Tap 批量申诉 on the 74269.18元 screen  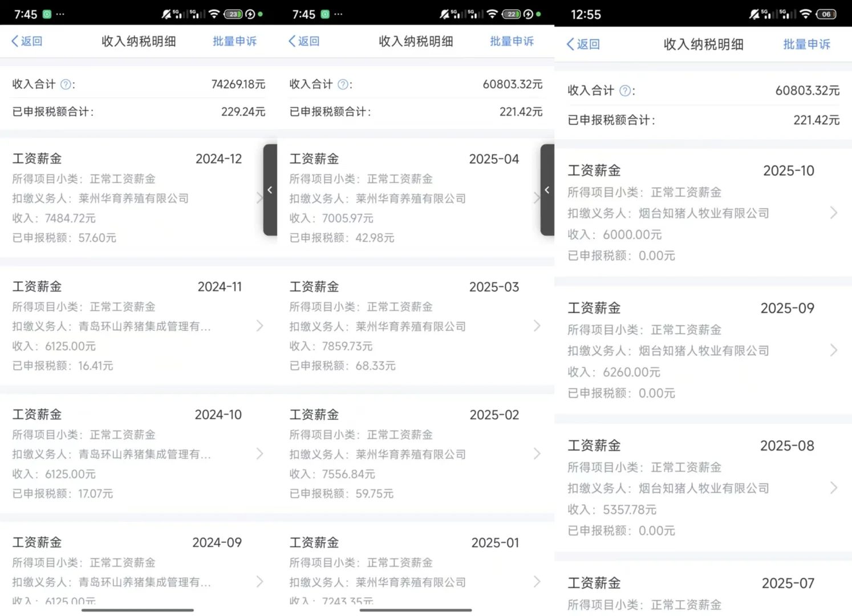[234, 41]
